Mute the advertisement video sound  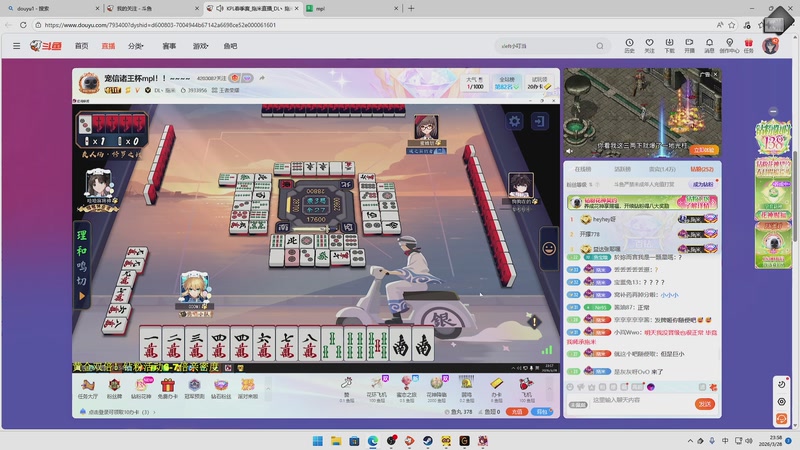[570, 151]
